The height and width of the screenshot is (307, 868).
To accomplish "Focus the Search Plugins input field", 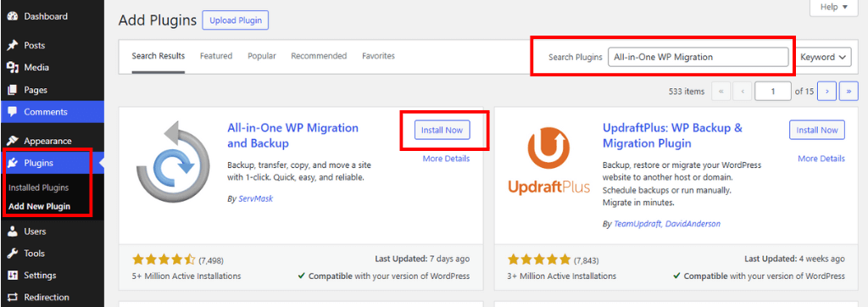I will [x=698, y=57].
